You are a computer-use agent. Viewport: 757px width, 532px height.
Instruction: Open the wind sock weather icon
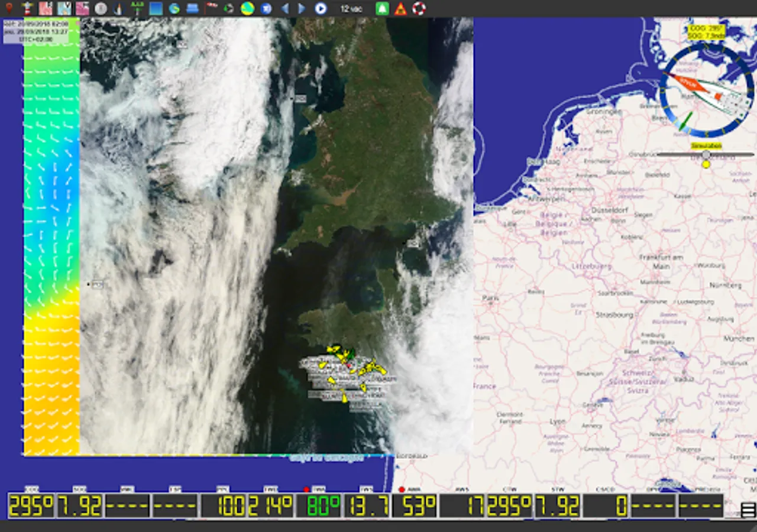click(x=211, y=8)
